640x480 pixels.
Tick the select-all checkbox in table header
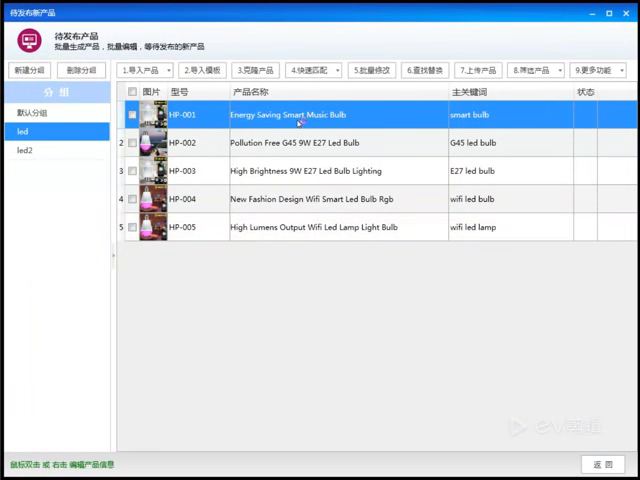point(132,91)
